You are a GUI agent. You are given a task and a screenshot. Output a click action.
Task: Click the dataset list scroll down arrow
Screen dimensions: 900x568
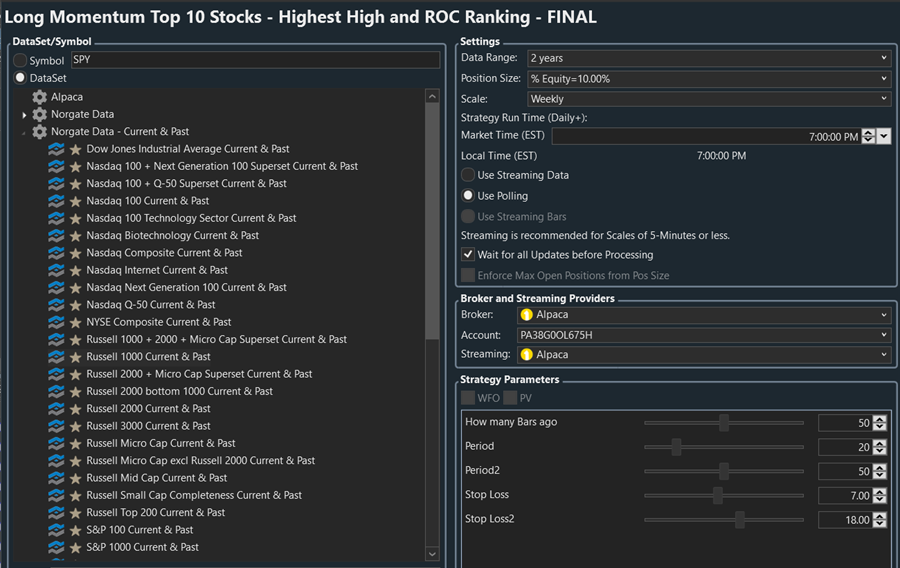[x=432, y=554]
